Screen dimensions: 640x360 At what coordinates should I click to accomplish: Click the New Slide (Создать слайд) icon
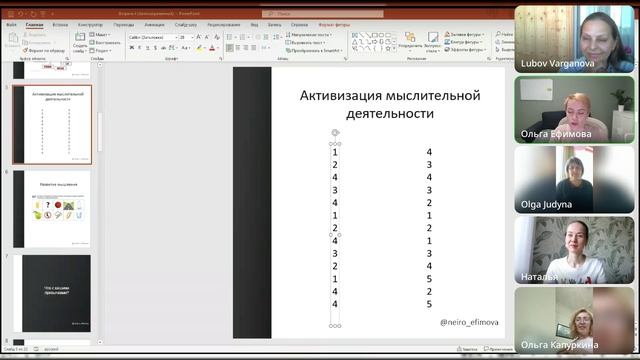click(80, 37)
